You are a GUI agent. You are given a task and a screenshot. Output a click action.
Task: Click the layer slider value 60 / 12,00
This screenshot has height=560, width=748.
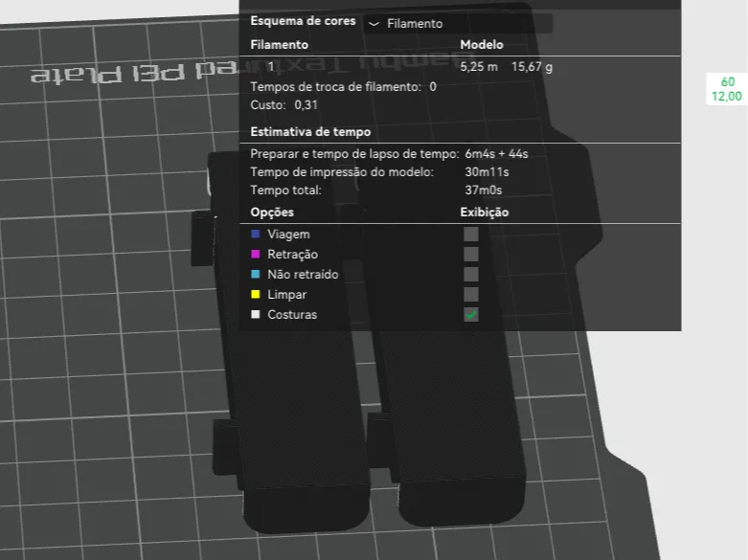pos(727,89)
